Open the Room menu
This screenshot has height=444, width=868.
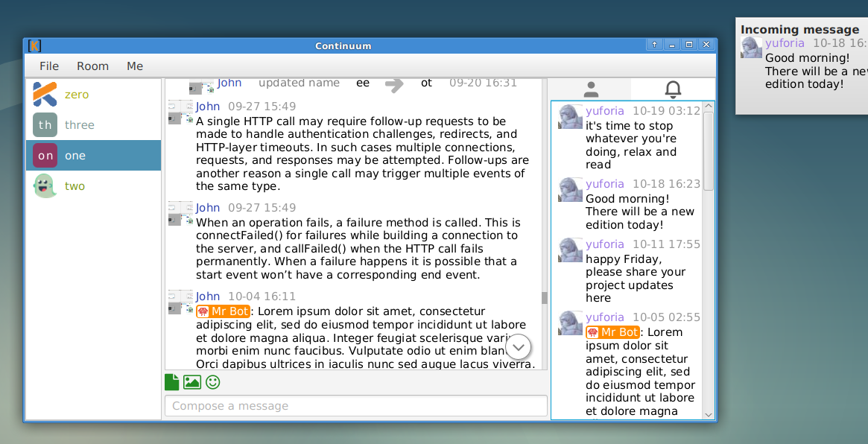(92, 66)
